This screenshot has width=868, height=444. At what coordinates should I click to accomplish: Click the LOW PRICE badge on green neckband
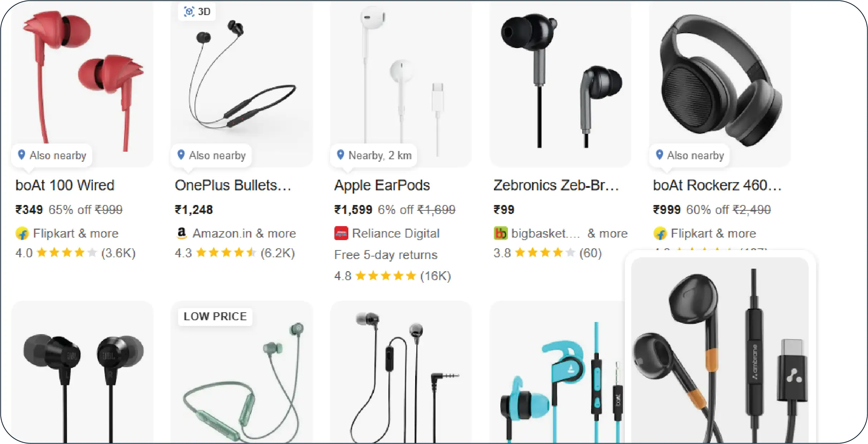215,317
